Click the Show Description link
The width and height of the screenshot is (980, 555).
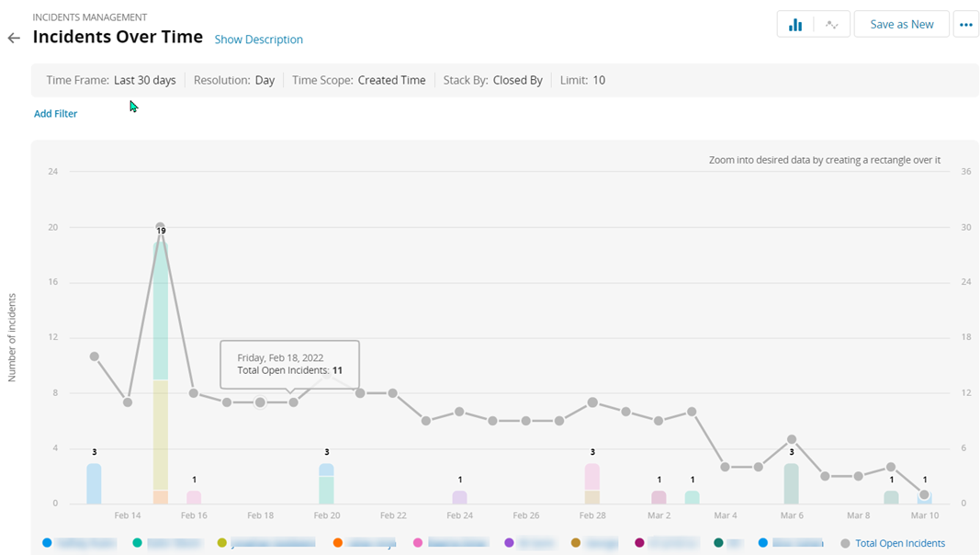pos(258,40)
